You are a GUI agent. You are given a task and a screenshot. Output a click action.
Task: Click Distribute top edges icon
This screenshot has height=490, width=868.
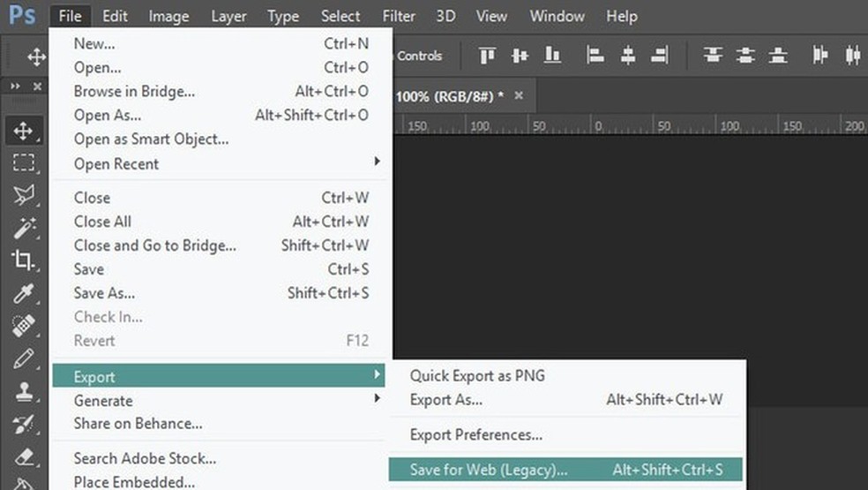[714, 57]
